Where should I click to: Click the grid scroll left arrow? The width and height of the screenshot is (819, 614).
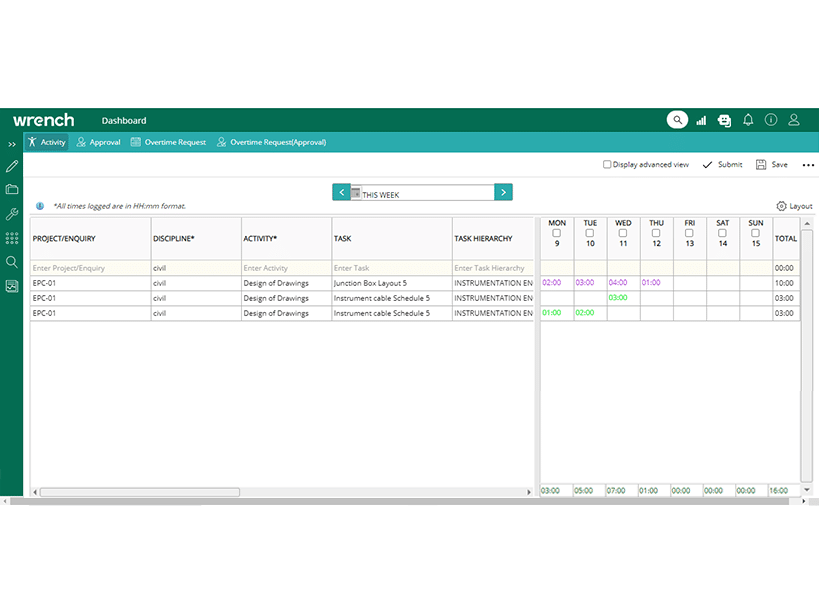pos(35,492)
